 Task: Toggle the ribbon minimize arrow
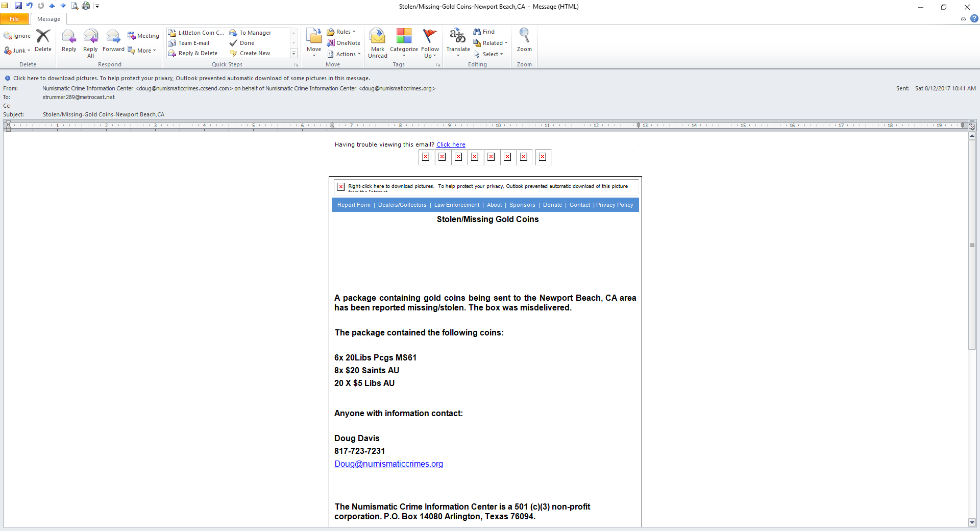[x=963, y=19]
